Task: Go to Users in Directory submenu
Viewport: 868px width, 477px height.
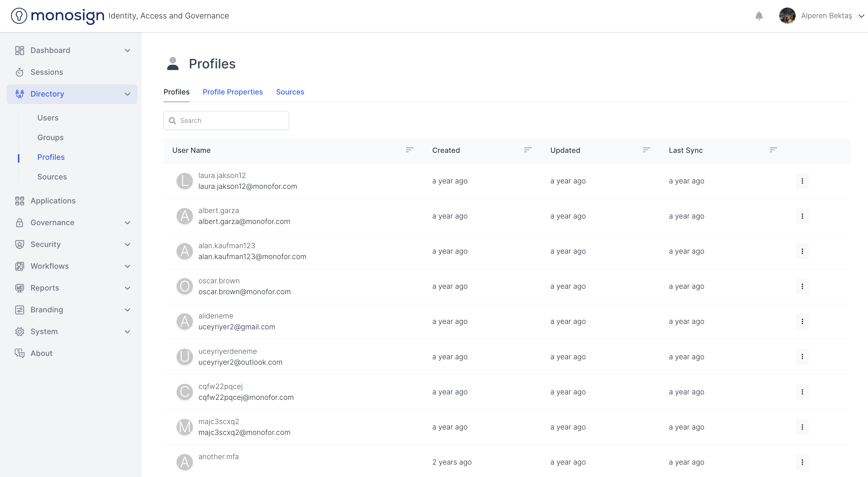Action: (48, 118)
